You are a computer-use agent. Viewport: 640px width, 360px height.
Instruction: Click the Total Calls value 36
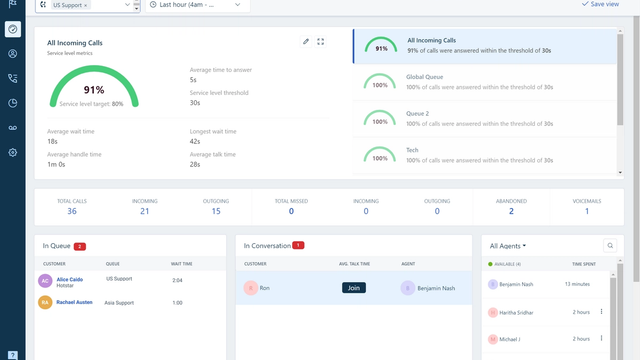point(72,211)
